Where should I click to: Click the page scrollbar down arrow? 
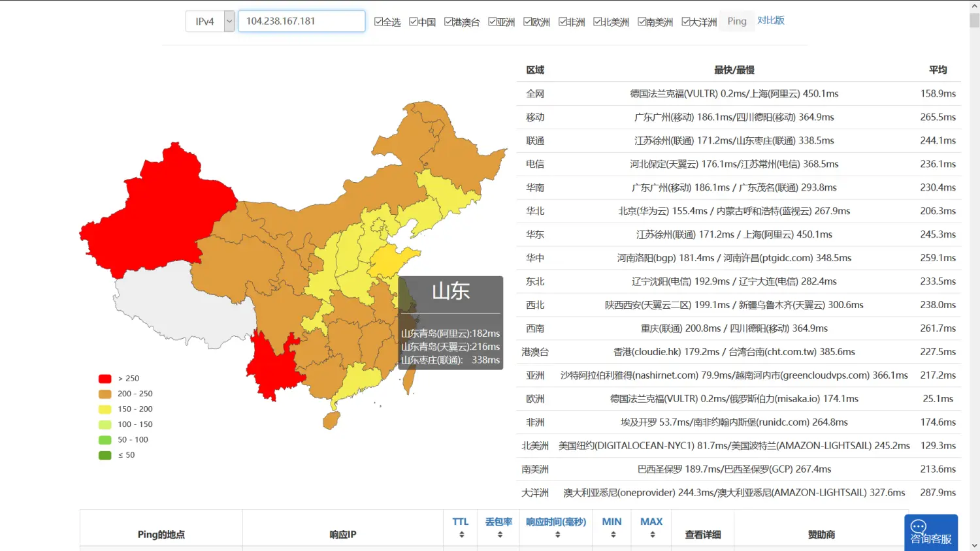point(974,545)
